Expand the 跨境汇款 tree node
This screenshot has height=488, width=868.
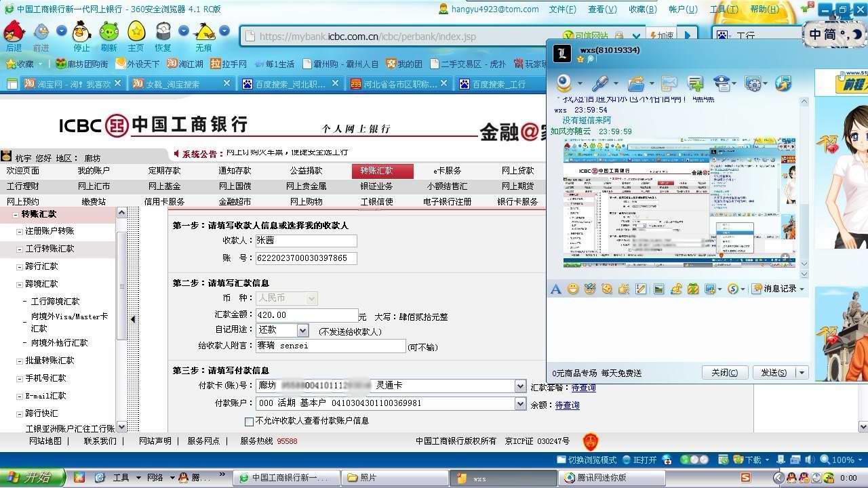pyautogui.click(x=20, y=285)
